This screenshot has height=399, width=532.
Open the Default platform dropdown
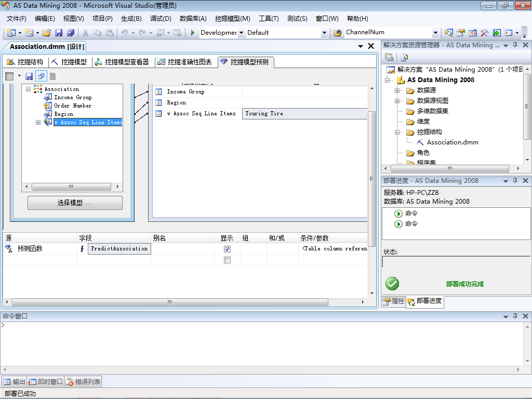(x=324, y=33)
